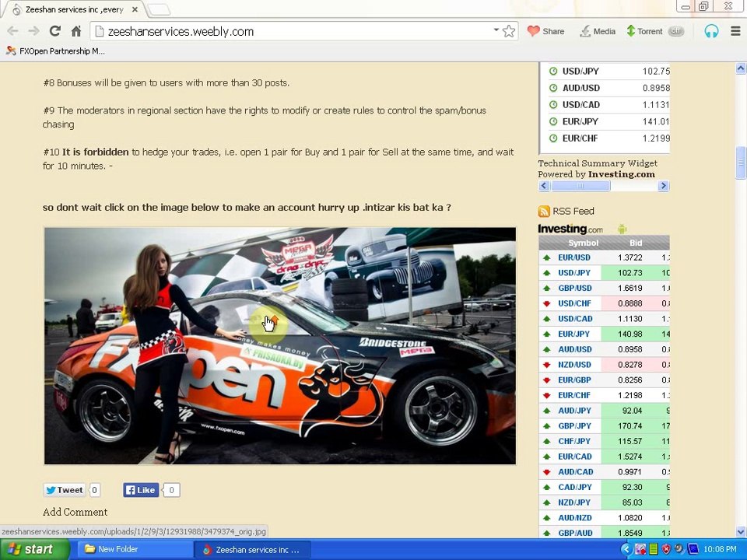747x560 pixels.
Task: Open USD/JPY in technical summary widget
Action: coord(580,71)
